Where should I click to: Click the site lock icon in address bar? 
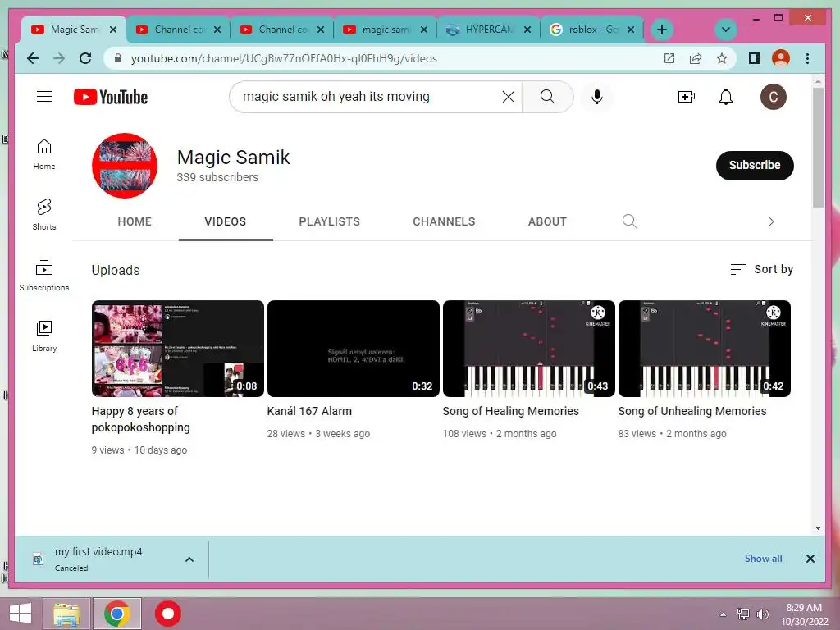pyautogui.click(x=118, y=58)
